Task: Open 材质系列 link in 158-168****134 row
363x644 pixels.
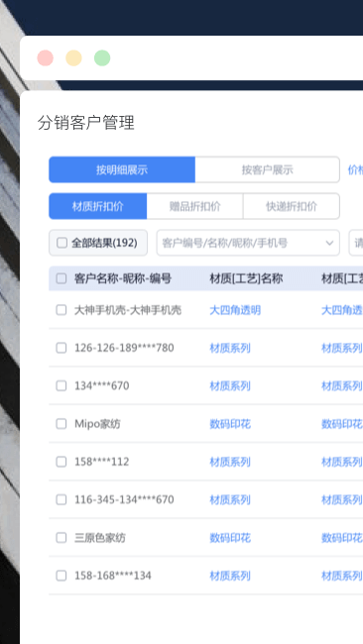Action: (x=230, y=576)
